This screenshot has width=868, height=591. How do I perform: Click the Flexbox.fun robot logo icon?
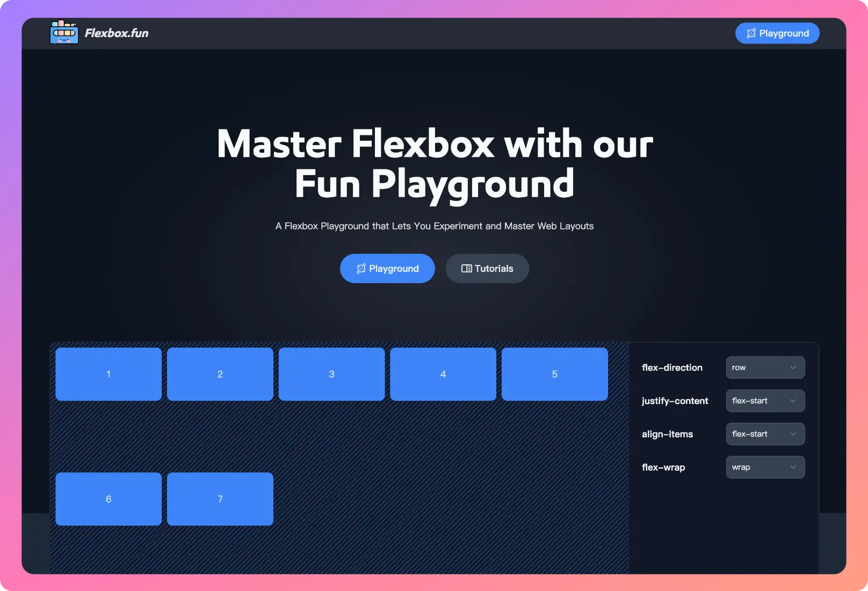tap(64, 32)
